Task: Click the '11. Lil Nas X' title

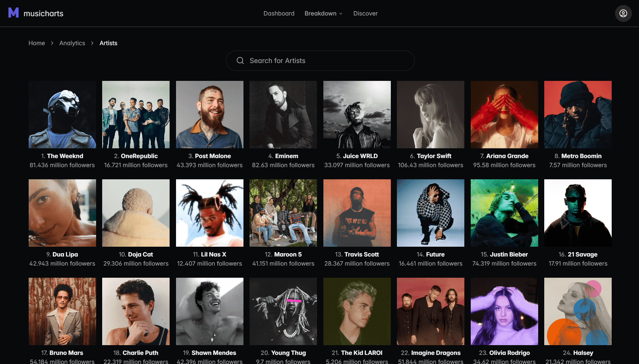Action: click(210, 254)
